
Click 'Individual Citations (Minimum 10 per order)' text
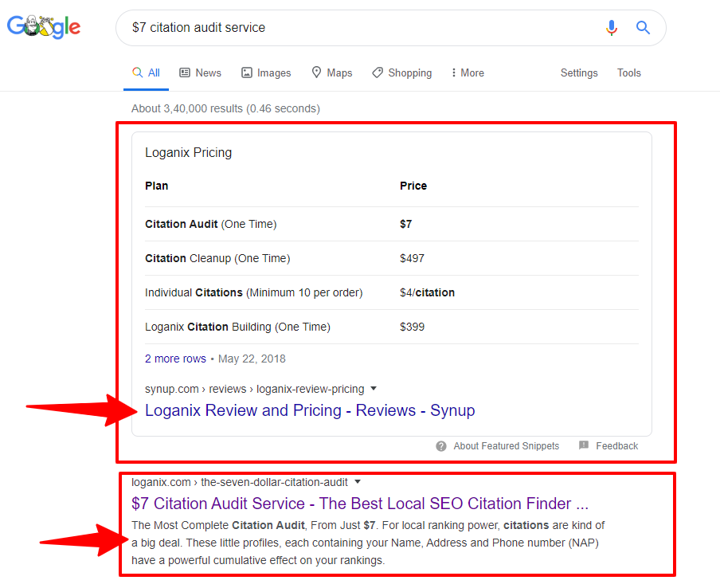tap(254, 292)
